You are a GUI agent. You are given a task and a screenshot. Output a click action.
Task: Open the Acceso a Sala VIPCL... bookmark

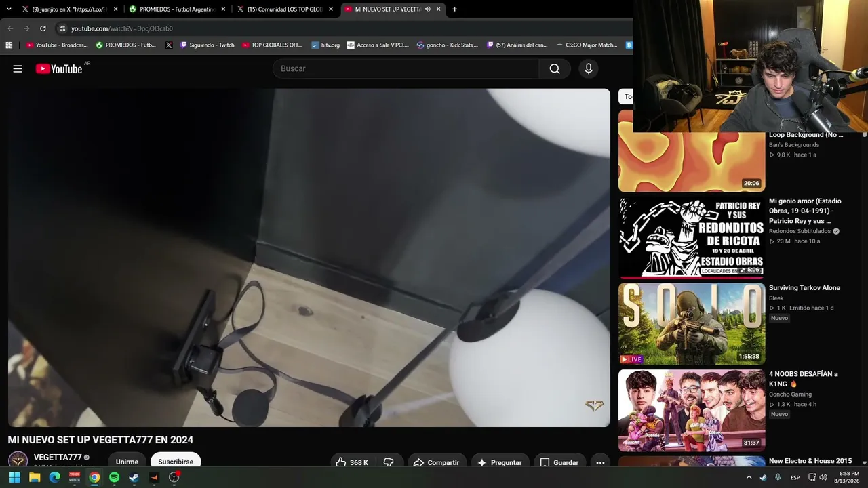(x=378, y=45)
